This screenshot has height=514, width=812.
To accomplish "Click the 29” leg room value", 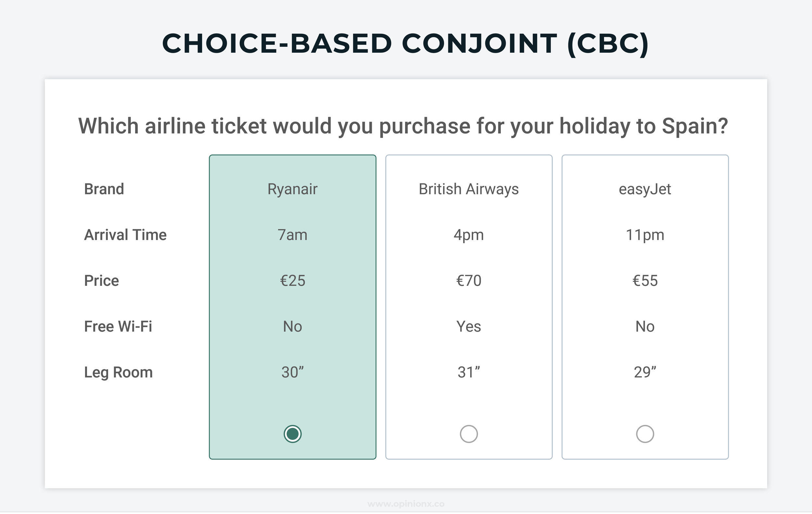I will [x=645, y=372].
